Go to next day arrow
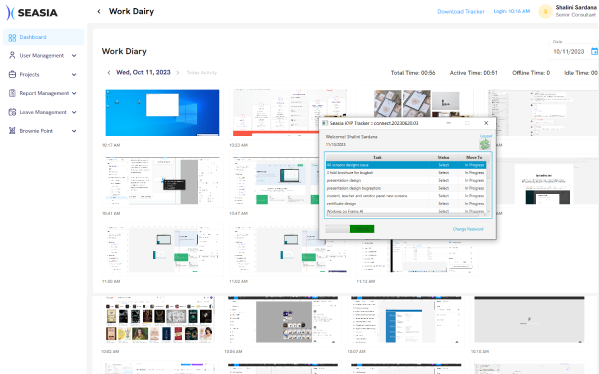Viewport: 599px width, 374px height. [178, 73]
